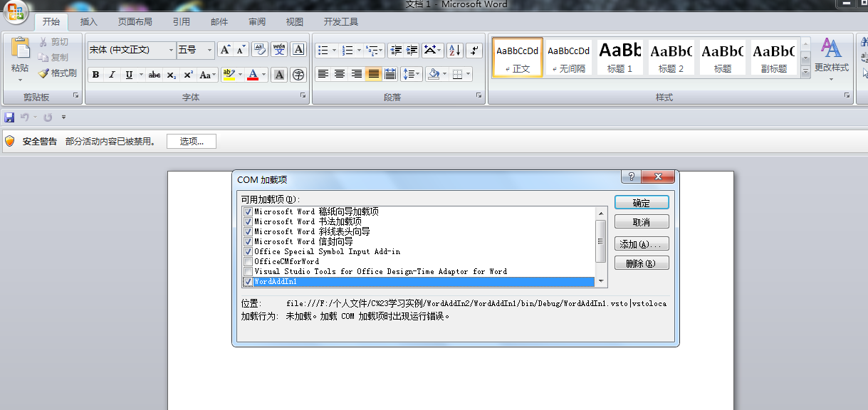Toggle Bold formatting
The width and height of the screenshot is (868, 410).
tap(95, 75)
